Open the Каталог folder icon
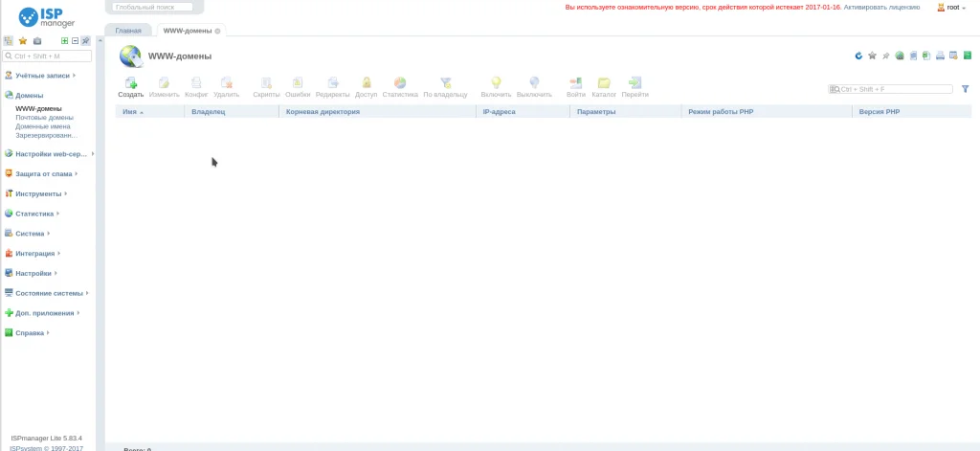980x451 pixels. click(604, 82)
